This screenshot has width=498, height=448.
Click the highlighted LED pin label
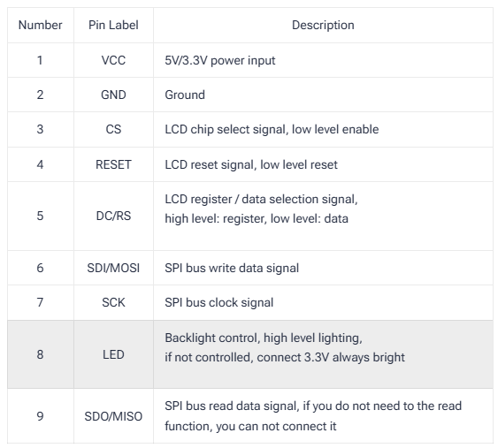tap(113, 354)
